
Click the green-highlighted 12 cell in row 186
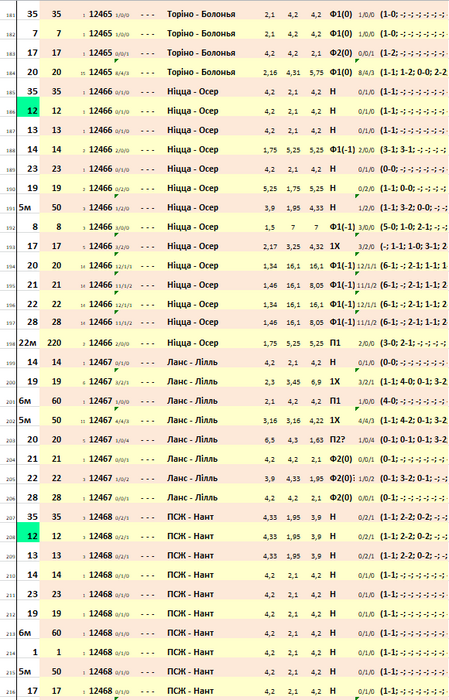point(28,107)
